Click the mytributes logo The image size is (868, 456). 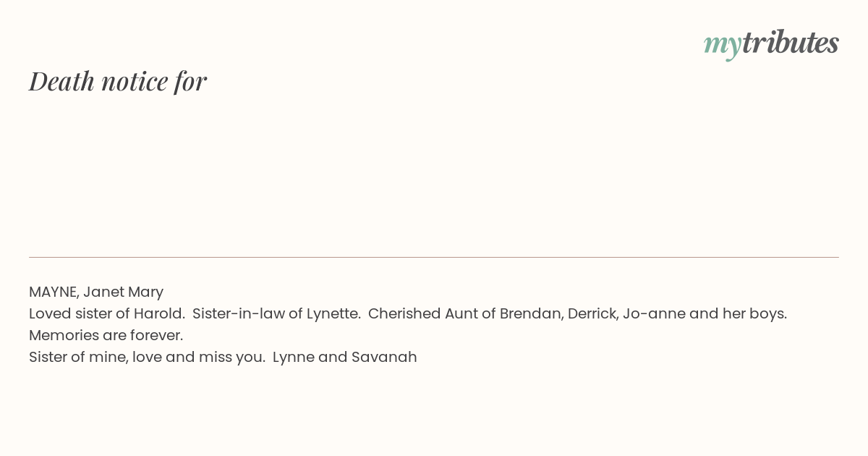(771, 43)
